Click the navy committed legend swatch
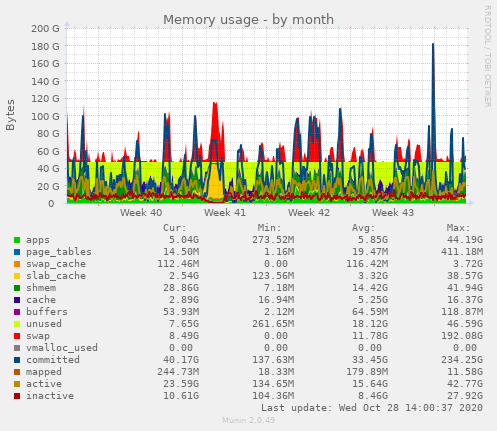The width and height of the screenshot is (497, 431). (x=17, y=360)
